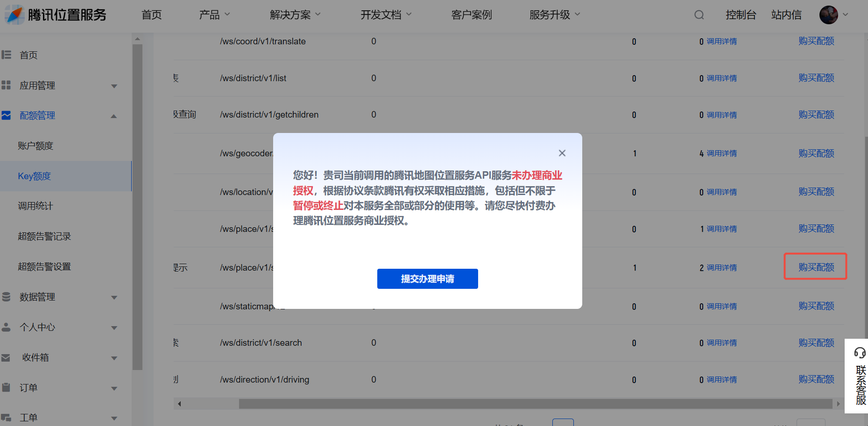Image resolution: width=868 pixels, height=426 pixels.
Task: Open 调用详情 for /ws/district/v1/getchildren
Action: [722, 115]
